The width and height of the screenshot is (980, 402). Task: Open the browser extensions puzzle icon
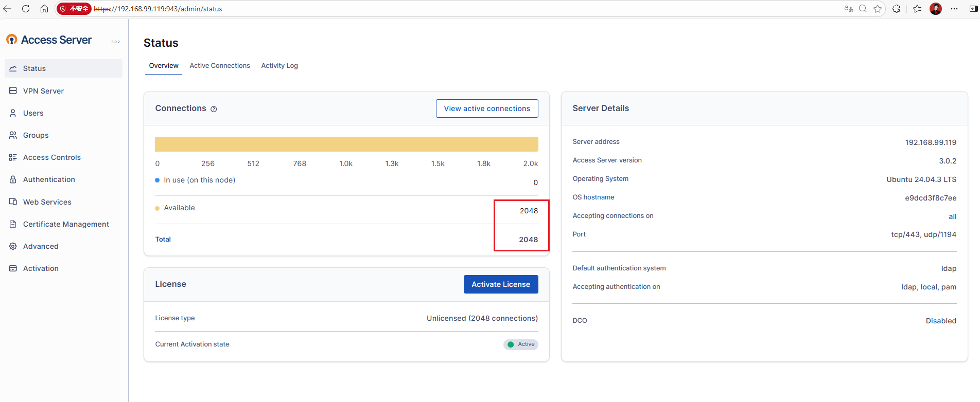(x=896, y=9)
